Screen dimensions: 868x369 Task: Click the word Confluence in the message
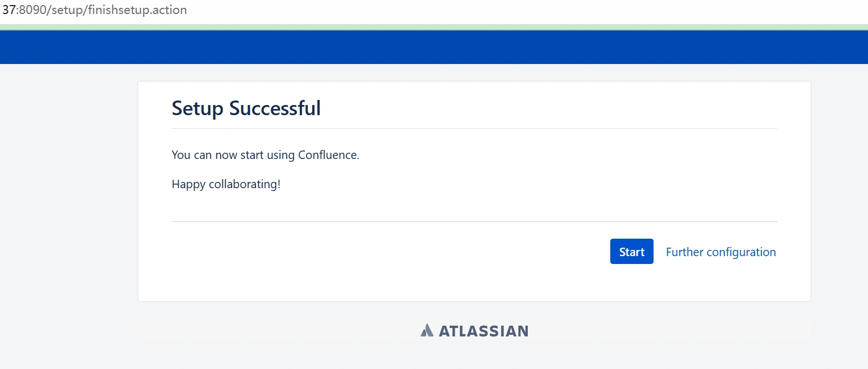(x=328, y=155)
